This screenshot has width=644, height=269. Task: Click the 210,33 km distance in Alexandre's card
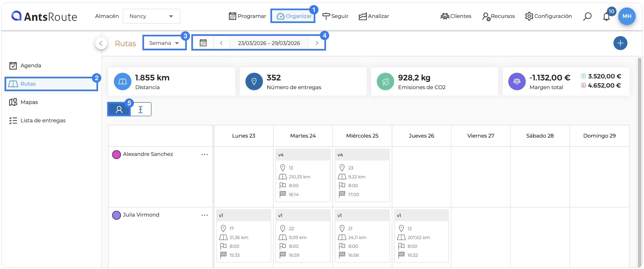[300, 177]
